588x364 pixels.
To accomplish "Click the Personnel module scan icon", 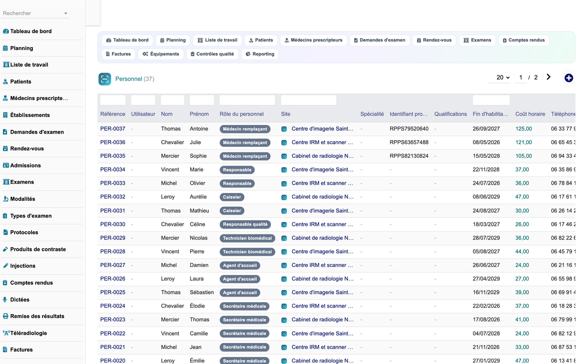I will 105,79.
